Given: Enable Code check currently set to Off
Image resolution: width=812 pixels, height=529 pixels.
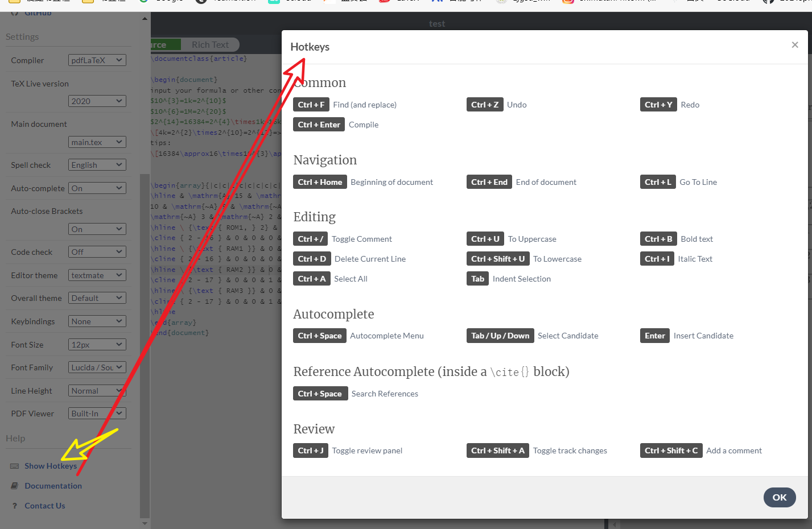Looking at the screenshot, I should (x=97, y=251).
